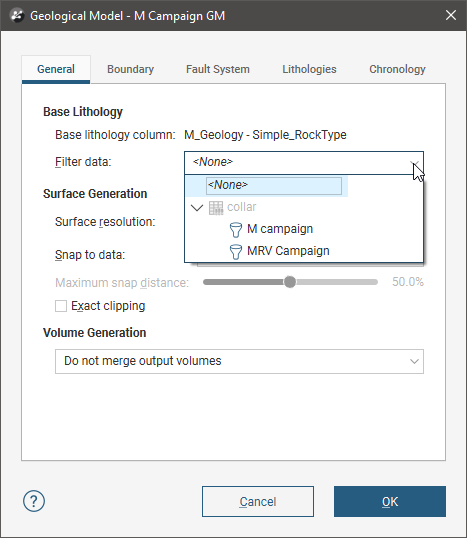Click the MRV Campaign filter funnel icon

point(235,252)
